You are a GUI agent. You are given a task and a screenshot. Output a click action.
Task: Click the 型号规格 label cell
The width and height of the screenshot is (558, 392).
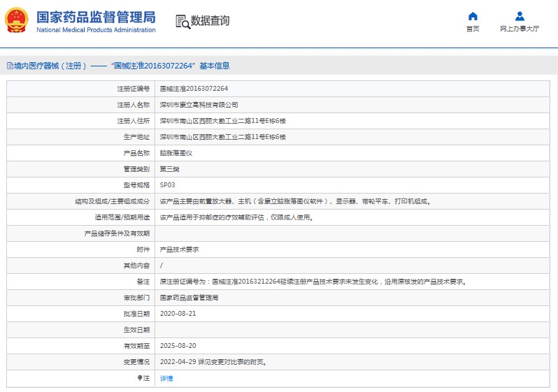pyautogui.click(x=81, y=185)
